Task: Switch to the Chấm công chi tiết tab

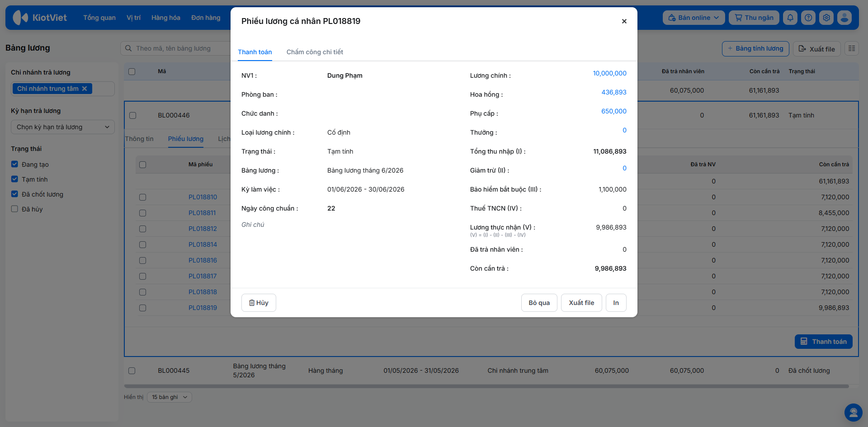Action: 315,52
